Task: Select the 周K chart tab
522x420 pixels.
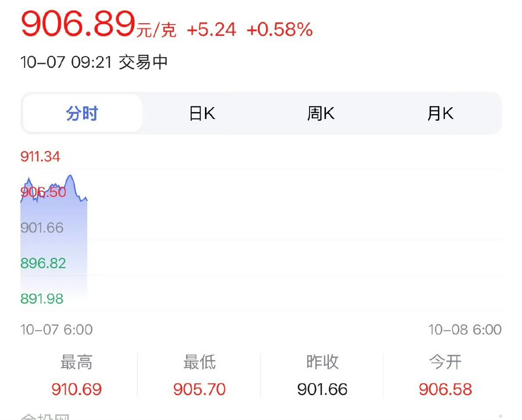Action: pyautogui.click(x=321, y=114)
